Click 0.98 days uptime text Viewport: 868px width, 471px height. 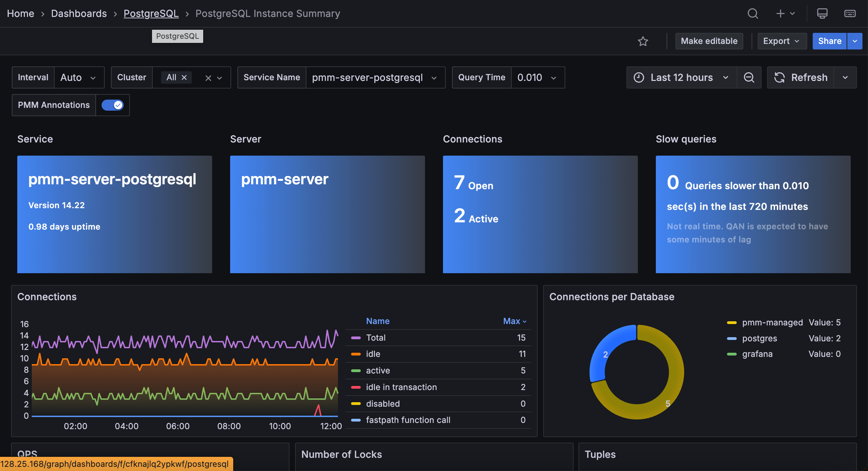pos(64,227)
